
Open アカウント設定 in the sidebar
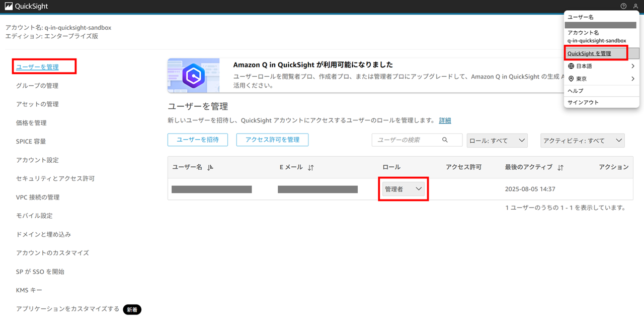[x=37, y=160]
